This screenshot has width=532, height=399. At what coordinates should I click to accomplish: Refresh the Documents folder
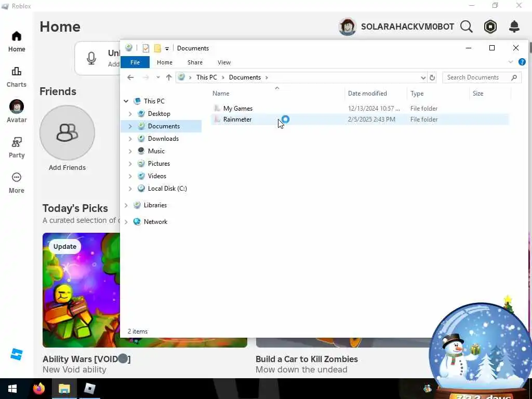432,78
